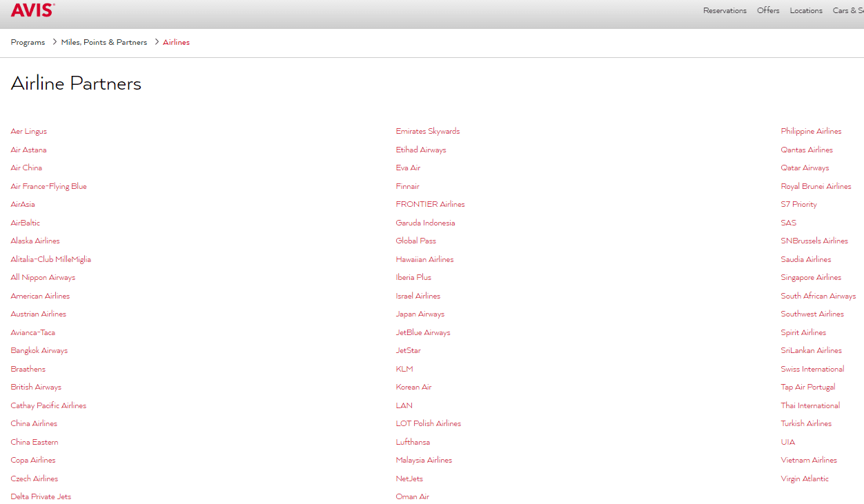Select American Airlines partner link
864x504 pixels.
pyautogui.click(x=40, y=296)
